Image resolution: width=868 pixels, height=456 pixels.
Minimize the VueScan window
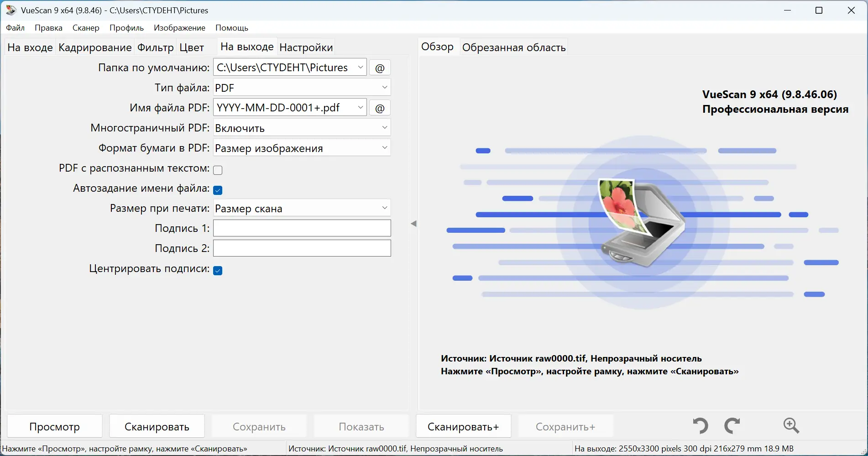787,10
